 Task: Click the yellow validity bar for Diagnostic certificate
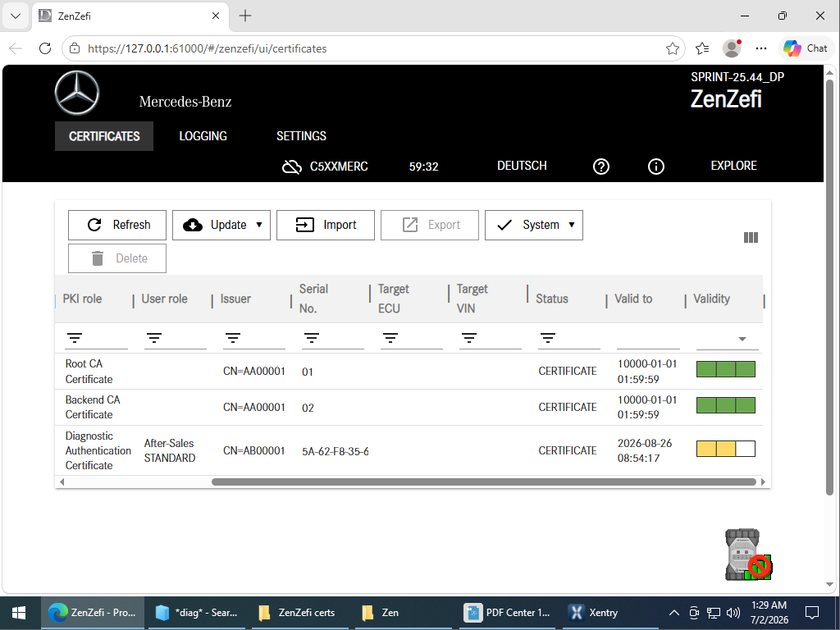(x=726, y=449)
